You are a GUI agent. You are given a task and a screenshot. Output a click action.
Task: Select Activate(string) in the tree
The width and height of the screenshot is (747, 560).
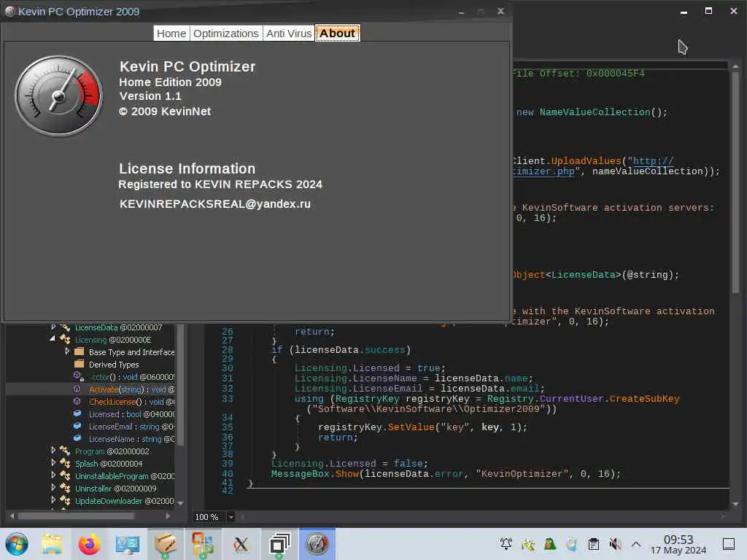[x=131, y=389]
